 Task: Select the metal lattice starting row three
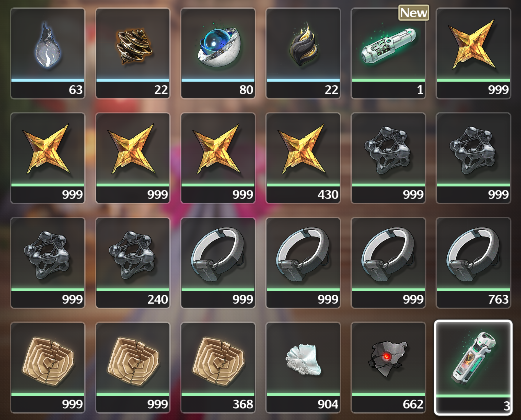click(x=48, y=263)
